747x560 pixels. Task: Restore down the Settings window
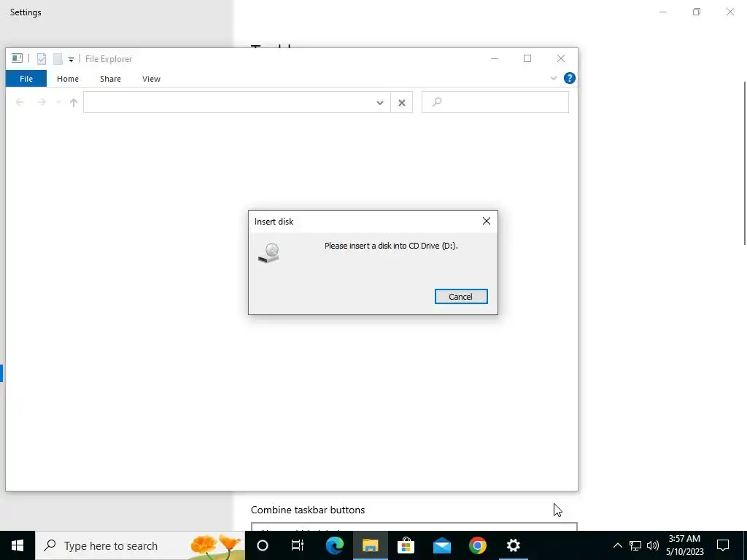697,12
